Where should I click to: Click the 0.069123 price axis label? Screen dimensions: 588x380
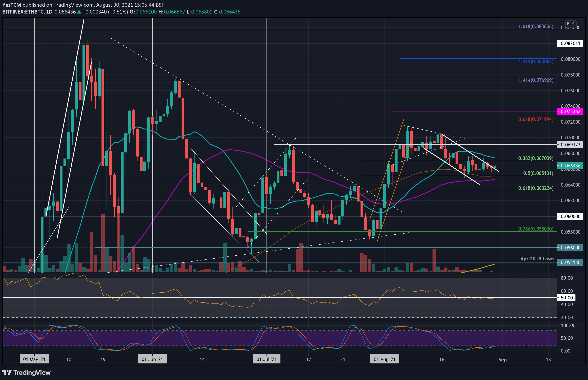pyautogui.click(x=570, y=145)
